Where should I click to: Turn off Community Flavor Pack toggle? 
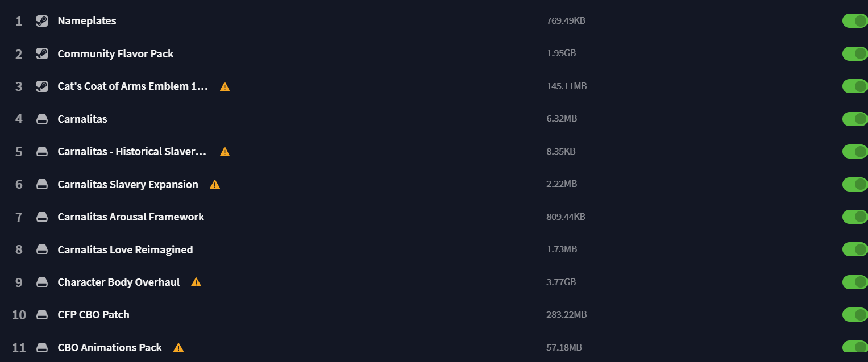tap(854, 53)
